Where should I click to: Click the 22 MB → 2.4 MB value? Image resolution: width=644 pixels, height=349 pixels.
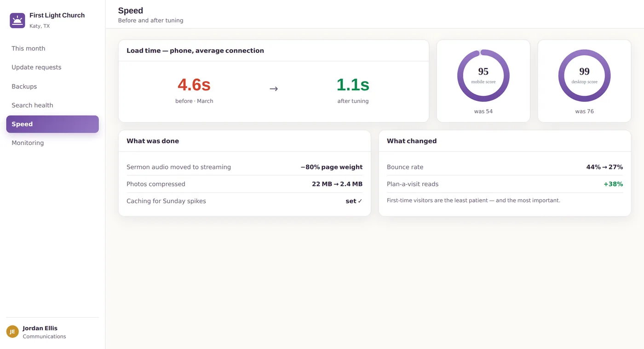[x=337, y=184]
